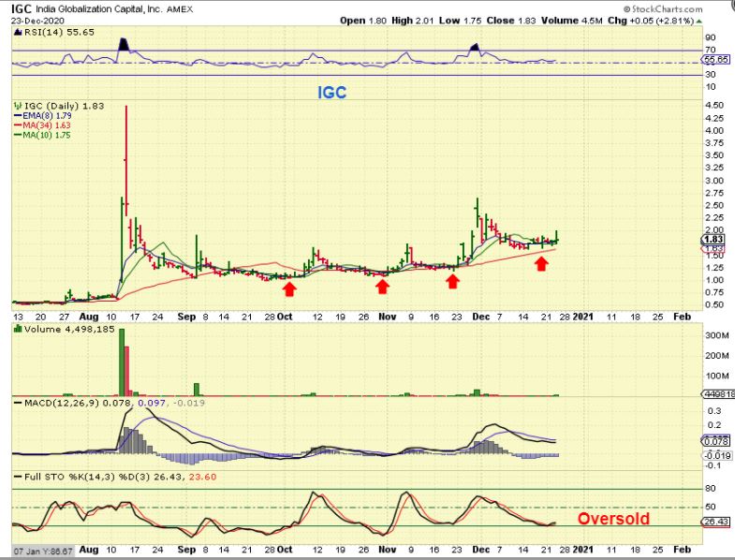Click the MACD signal value 0.097
The image size is (735, 560).
pyautogui.click(x=153, y=403)
